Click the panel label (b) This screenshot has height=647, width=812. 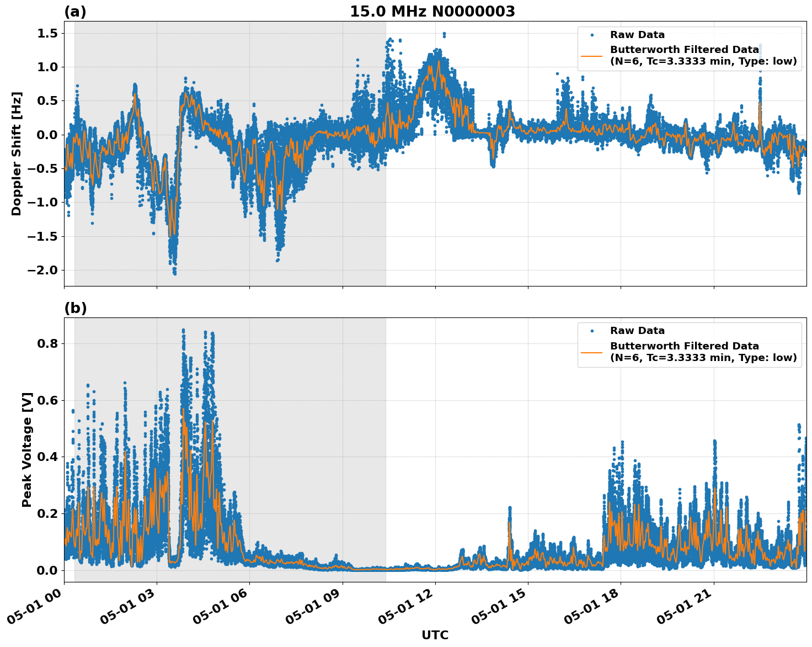[75, 307]
